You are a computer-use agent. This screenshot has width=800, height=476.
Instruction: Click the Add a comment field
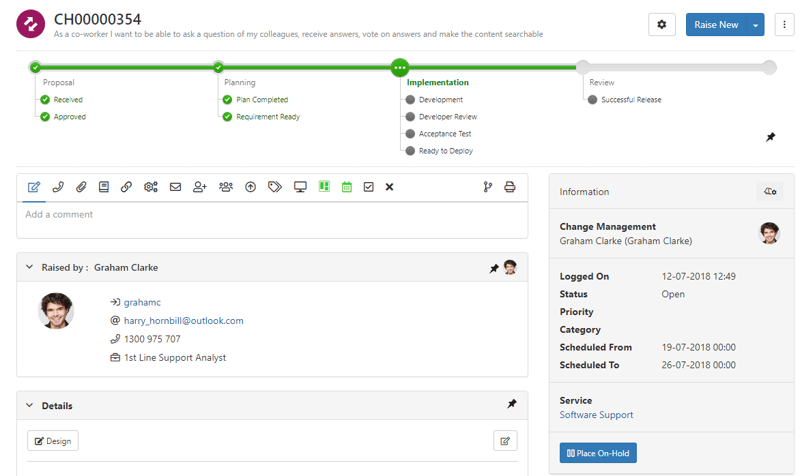272,220
